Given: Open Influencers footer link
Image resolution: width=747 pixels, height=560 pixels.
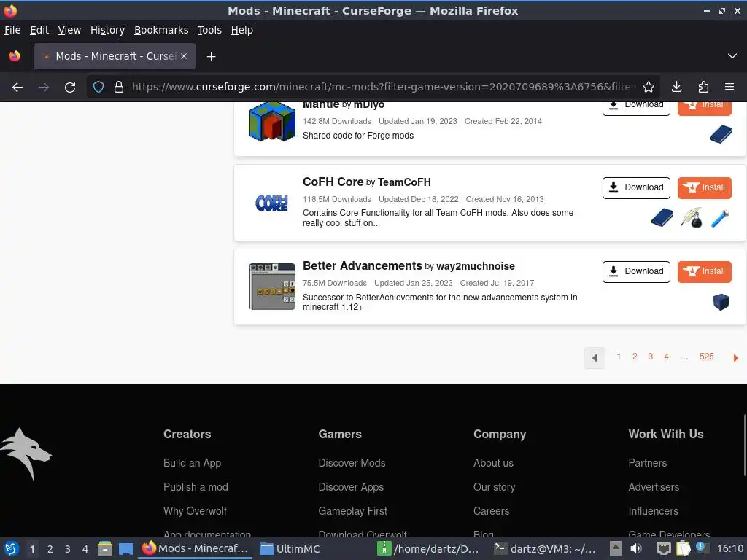Looking at the screenshot, I should [653, 511].
